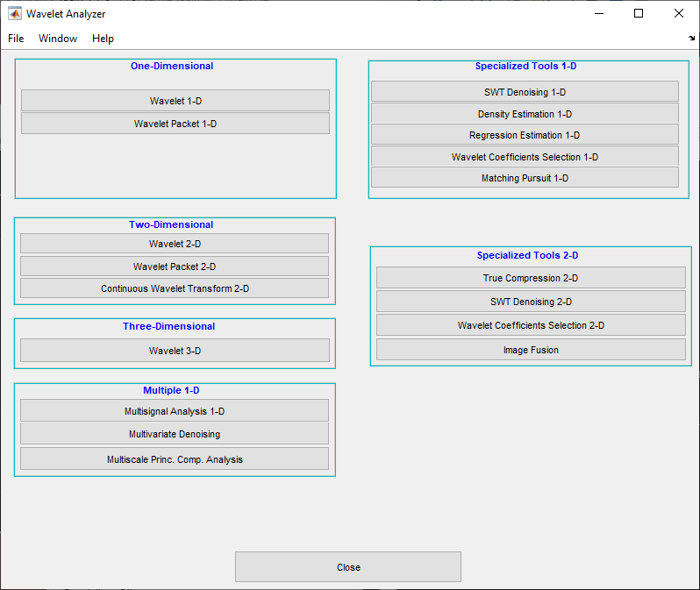
Task: Start the Wavelet 2-D tool
Action: tap(175, 244)
